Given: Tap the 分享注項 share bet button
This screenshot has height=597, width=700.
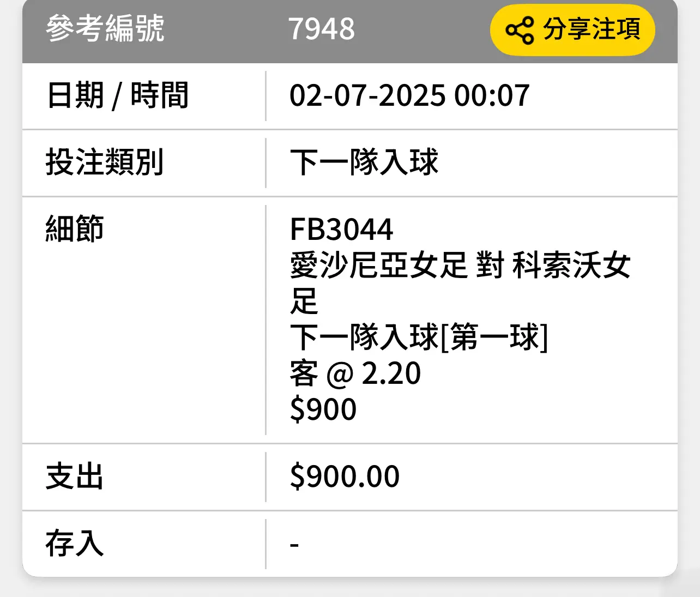Looking at the screenshot, I should pyautogui.click(x=572, y=30).
